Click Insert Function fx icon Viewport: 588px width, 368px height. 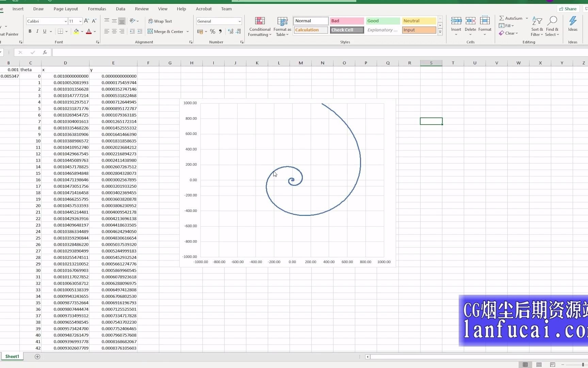(45, 52)
